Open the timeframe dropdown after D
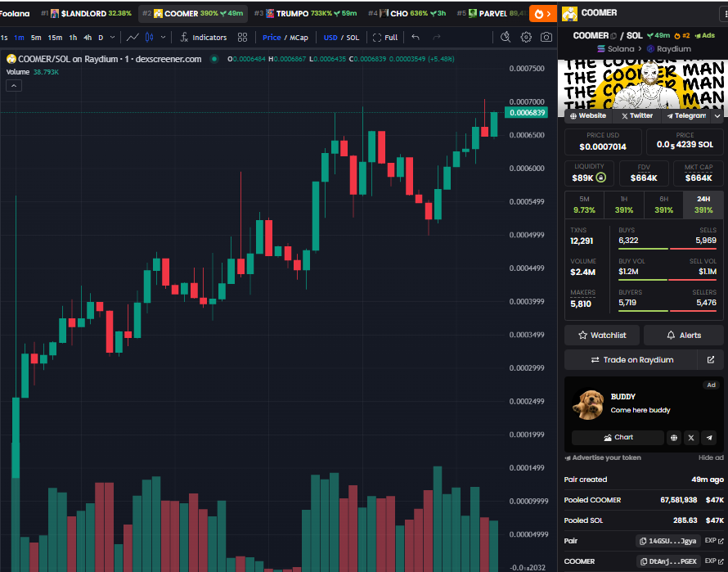The image size is (728, 572). click(112, 37)
